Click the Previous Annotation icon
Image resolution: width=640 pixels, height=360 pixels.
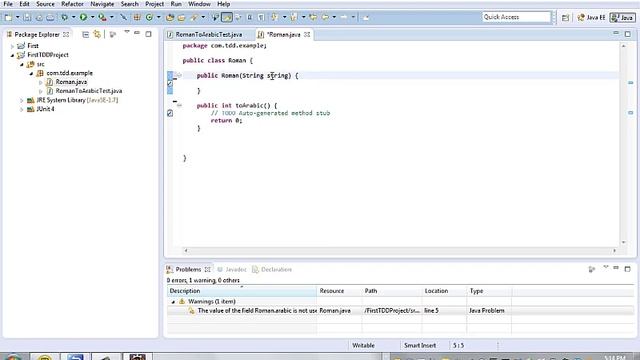click(293, 17)
